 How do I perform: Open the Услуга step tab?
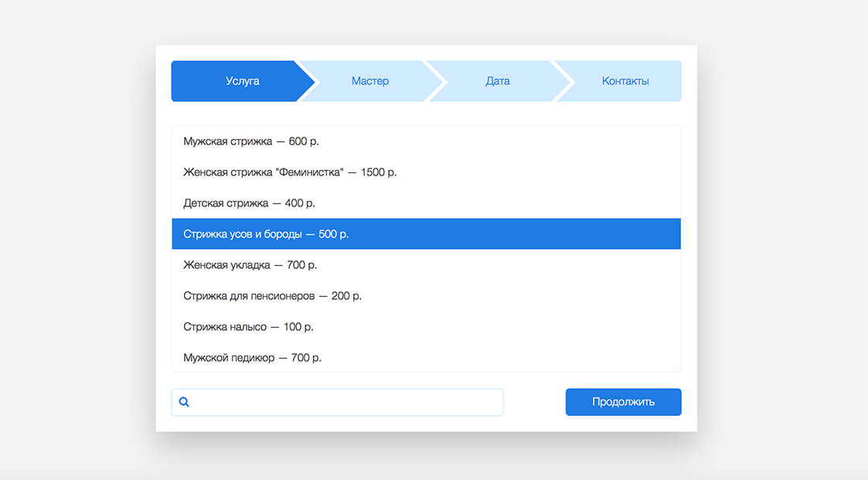coord(242,81)
